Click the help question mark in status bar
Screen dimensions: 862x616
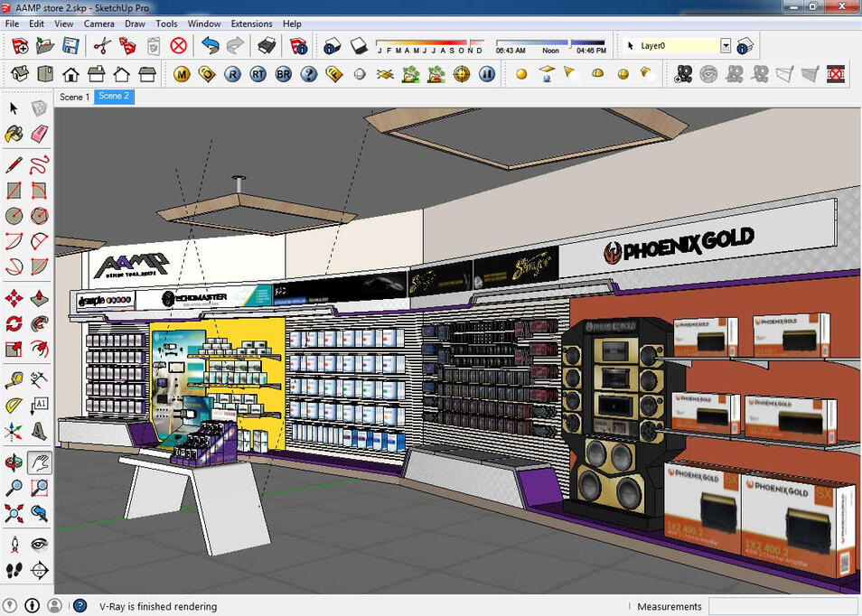coord(80,606)
